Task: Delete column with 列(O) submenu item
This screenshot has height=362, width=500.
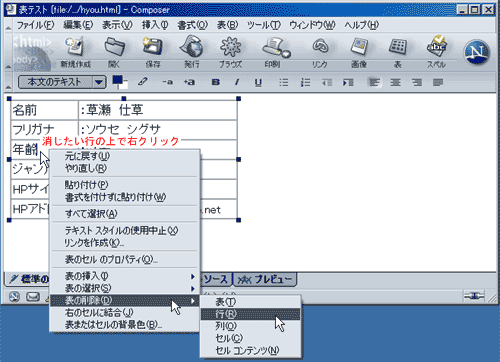Action: coord(251,326)
